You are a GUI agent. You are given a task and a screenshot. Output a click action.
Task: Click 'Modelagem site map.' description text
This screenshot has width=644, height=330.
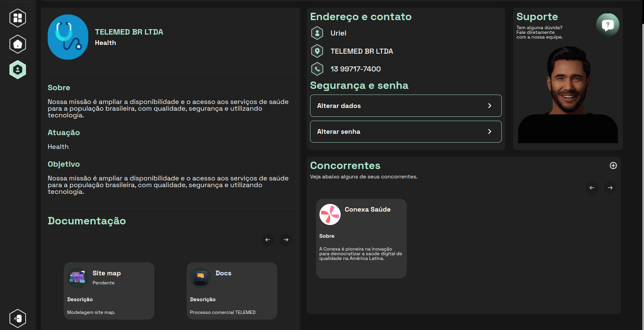pos(91,312)
